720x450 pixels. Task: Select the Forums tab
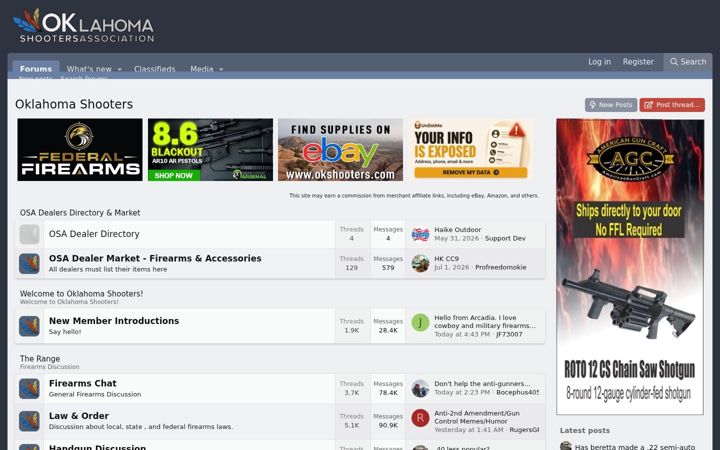[x=36, y=69]
